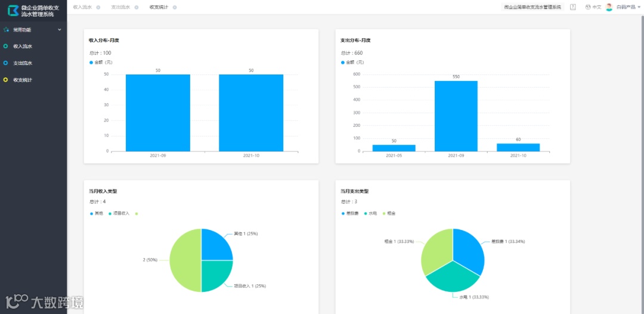Close the 收入流水 tab via its close icon

(98, 7)
